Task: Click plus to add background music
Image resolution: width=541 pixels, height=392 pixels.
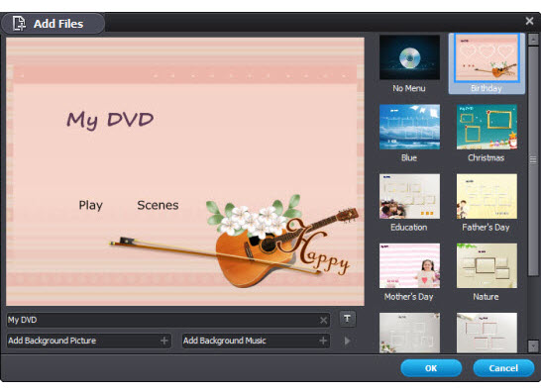Action: click(323, 341)
